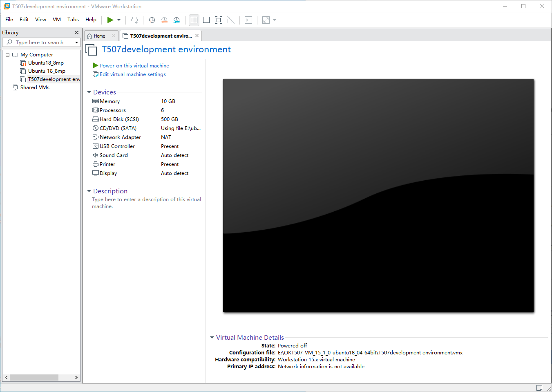This screenshot has width=552, height=392.
Task: Open the power options dropdown arrow
Action: point(119,20)
